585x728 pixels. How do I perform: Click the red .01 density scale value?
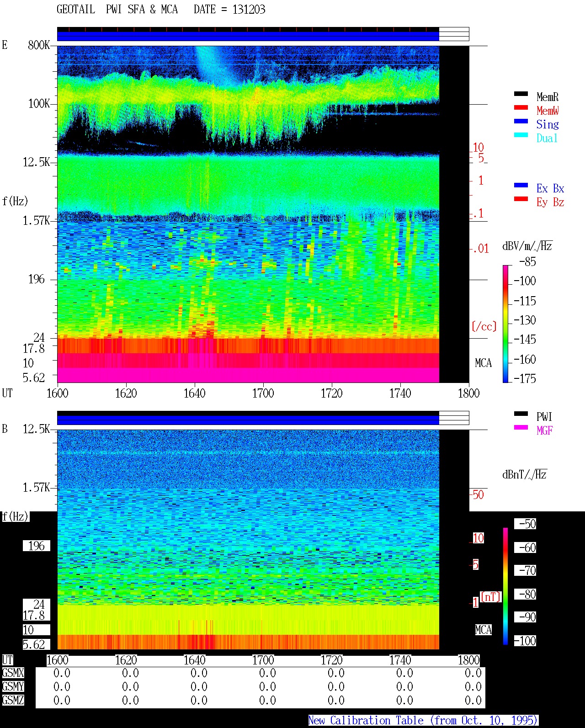pos(480,249)
